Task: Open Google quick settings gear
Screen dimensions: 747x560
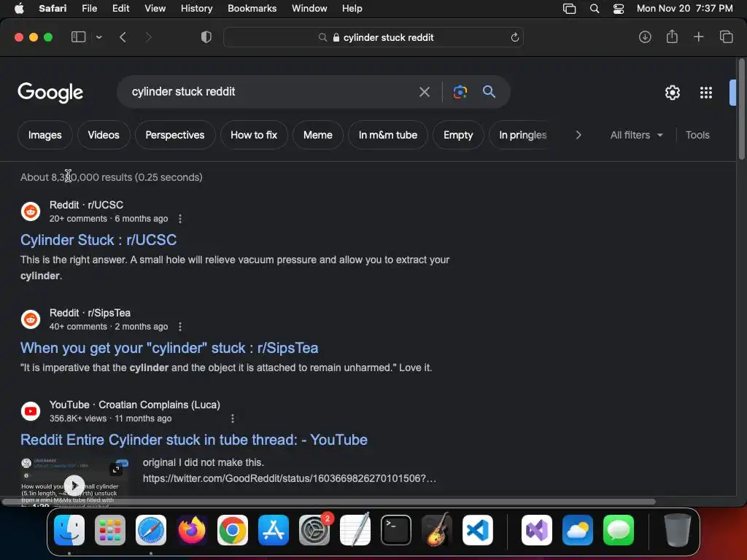Action: (672, 93)
